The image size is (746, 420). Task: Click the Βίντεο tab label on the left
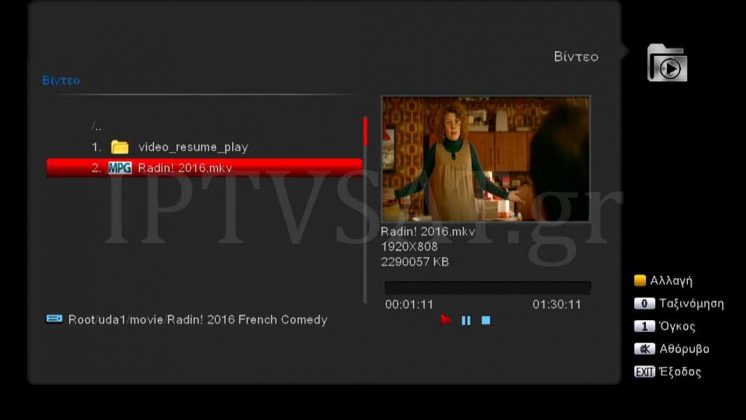(x=61, y=80)
